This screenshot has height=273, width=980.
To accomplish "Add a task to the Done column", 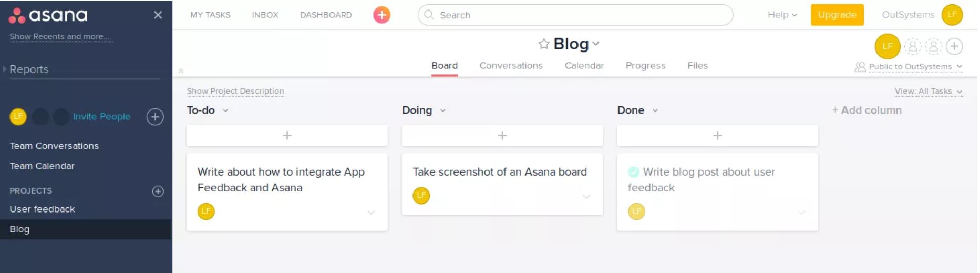I will coord(717,135).
